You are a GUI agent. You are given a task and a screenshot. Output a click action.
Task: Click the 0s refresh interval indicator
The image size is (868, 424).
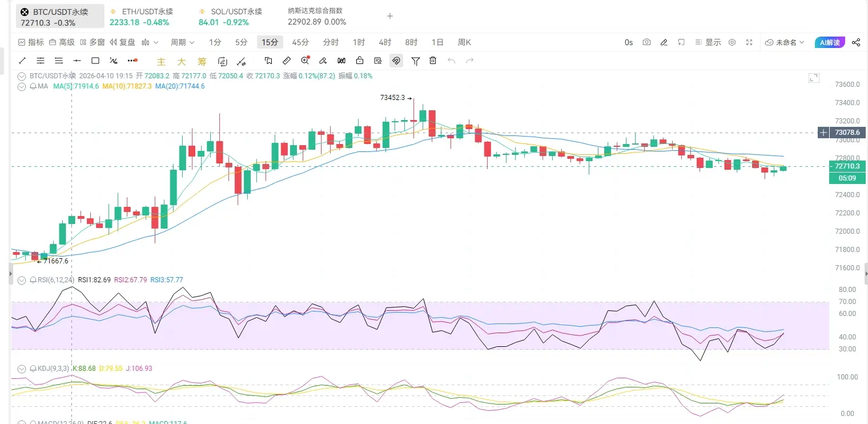[x=629, y=42]
